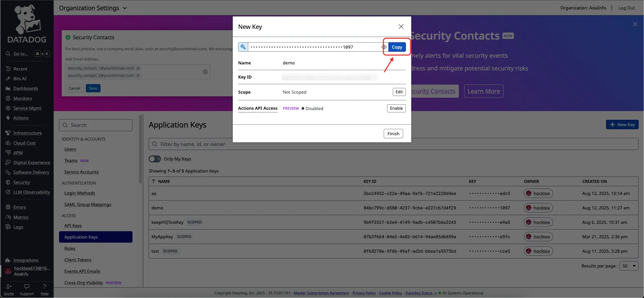Screen dimensions: 644x298
Task: Click Finish in the New Key dialog
Action: [393, 134]
